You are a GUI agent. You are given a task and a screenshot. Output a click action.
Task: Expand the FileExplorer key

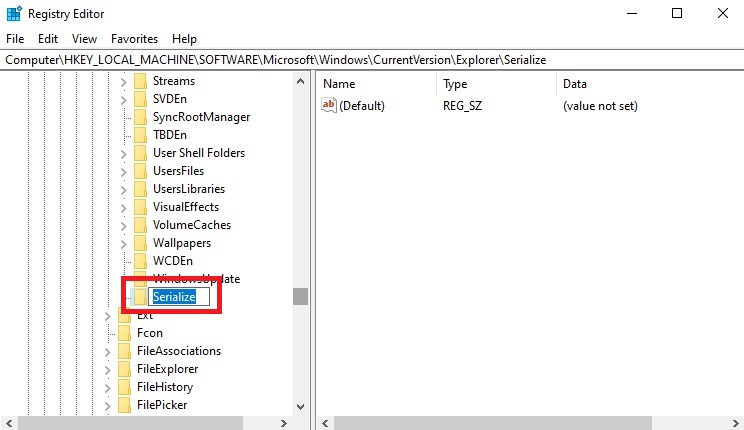tap(108, 370)
